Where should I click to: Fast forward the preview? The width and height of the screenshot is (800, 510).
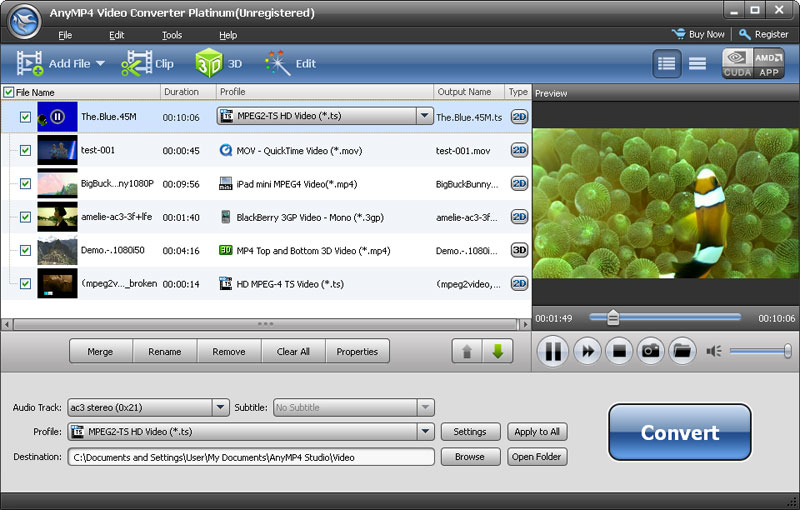click(x=587, y=351)
